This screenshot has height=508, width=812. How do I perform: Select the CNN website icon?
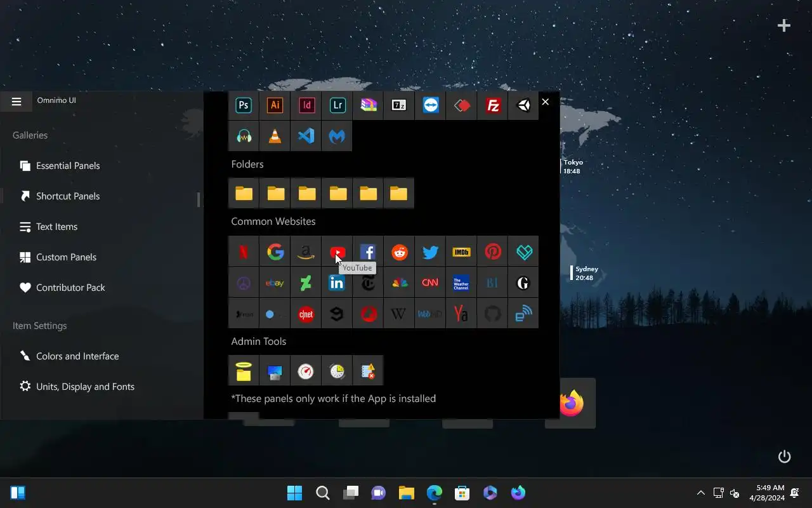pyautogui.click(x=431, y=283)
